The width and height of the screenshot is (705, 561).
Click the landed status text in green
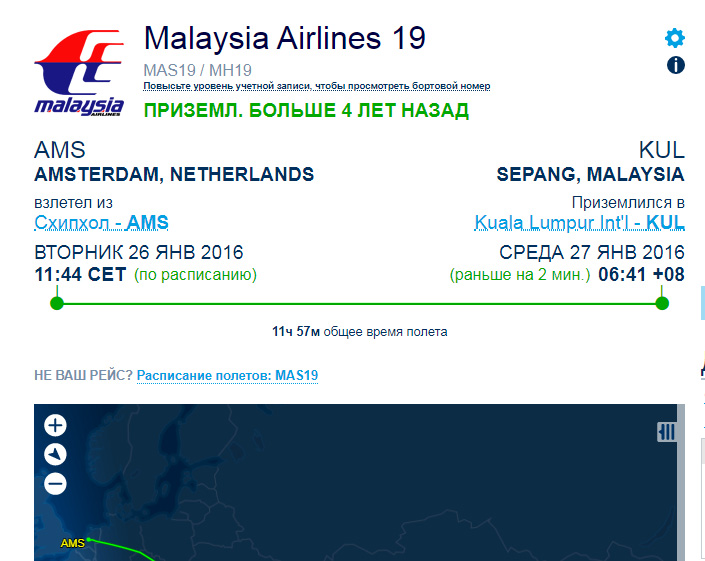click(x=306, y=110)
